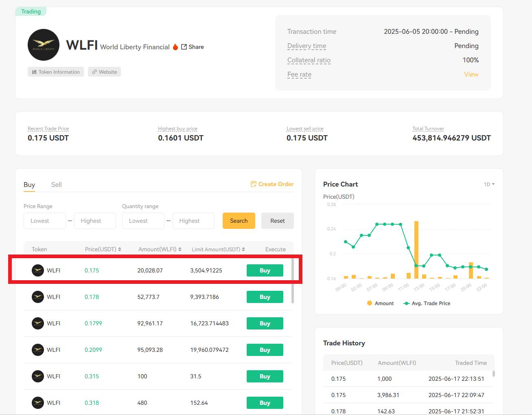
Task: Buy the order priced 0.315
Action: [265, 376]
